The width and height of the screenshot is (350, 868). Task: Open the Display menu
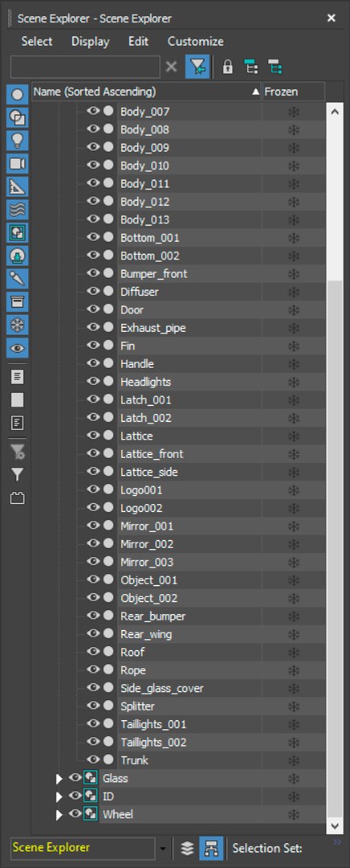click(x=90, y=42)
